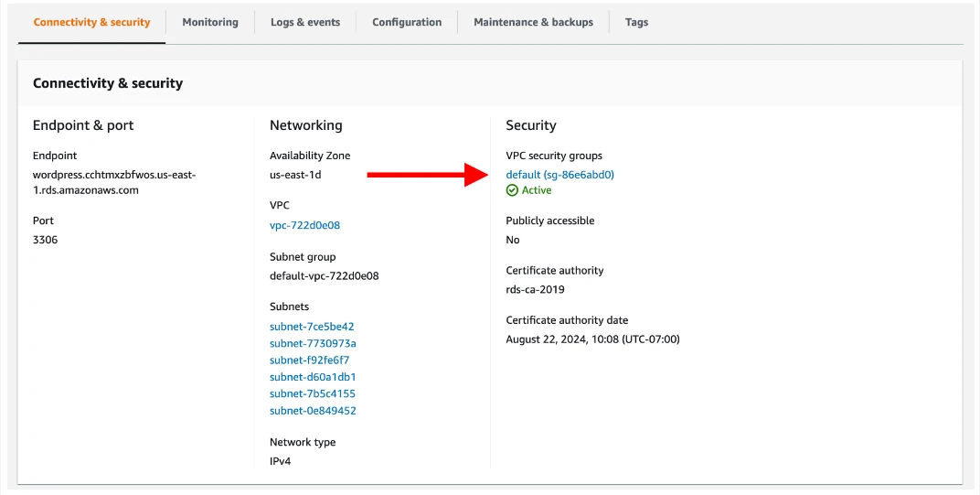Viewport: 980px width, 495px height.
Task: Click the availability zone value us-east-1d
Action: pyautogui.click(x=295, y=175)
